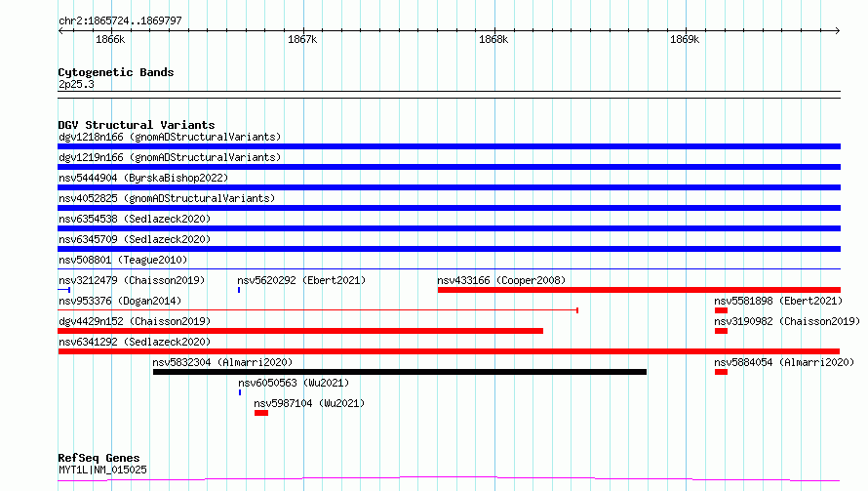The width and height of the screenshot is (868, 491).
Task: Open the RefSeq Genes track title
Action: 99,458
